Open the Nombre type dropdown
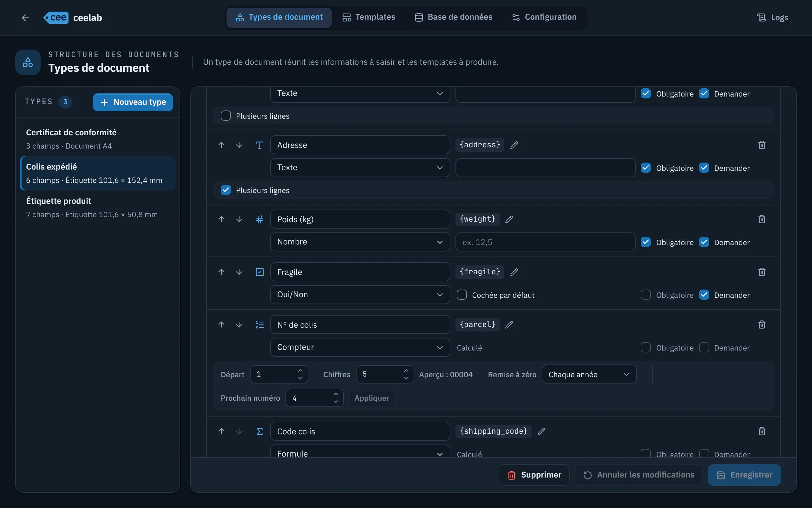Screen dimensions: 812x508 (360, 242)
